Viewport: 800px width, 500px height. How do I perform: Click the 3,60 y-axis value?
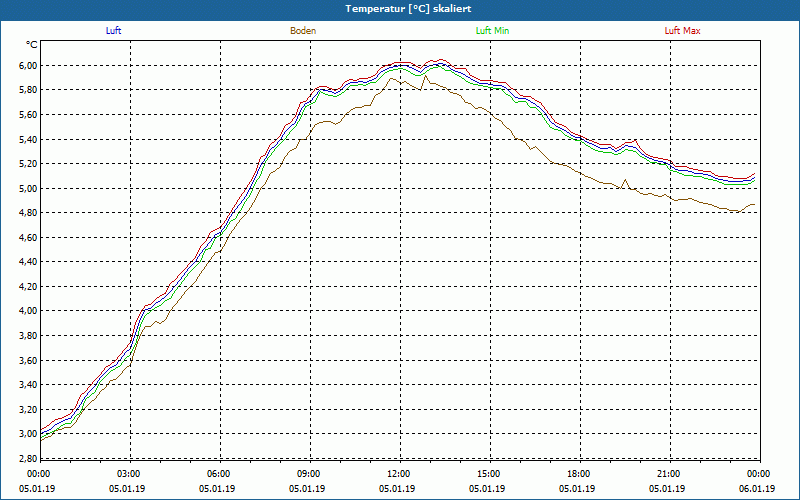[x=28, y=360]
